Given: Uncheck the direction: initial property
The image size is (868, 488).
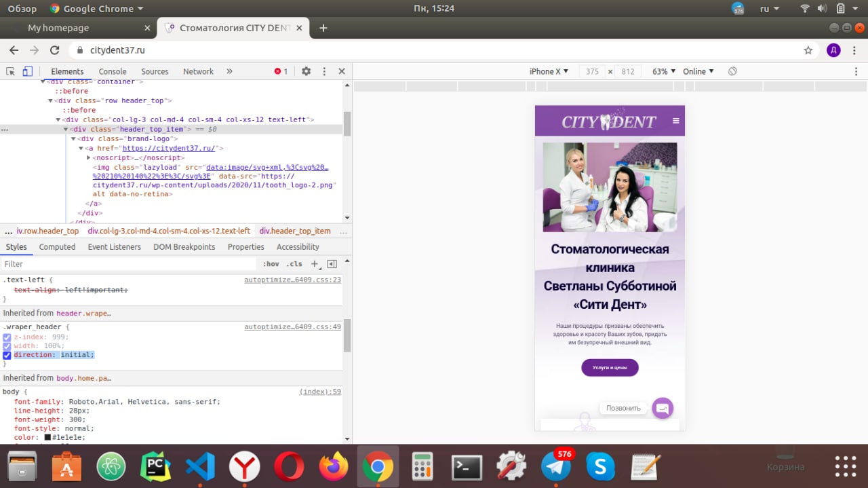Looking at the screenshot, I should (7, 355).
